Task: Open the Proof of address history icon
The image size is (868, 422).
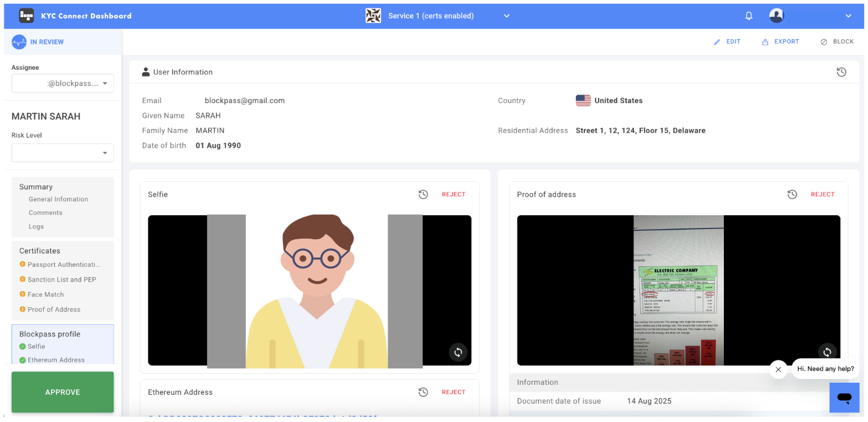Action: 792,195
